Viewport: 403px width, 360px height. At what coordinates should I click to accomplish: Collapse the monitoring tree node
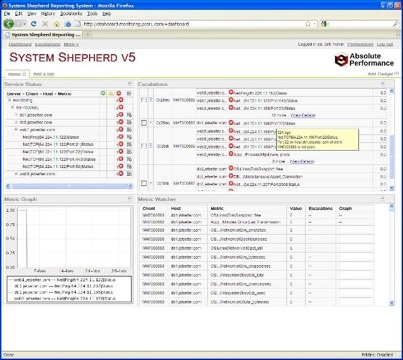click(9, 100)
